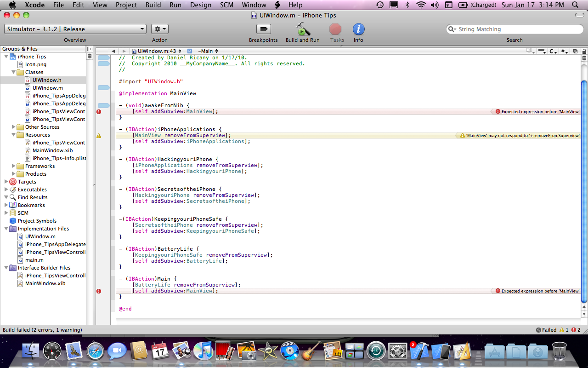Viewport: 588px width, 368px height.
Task: Open the Run menu
Action: (175, 5)
